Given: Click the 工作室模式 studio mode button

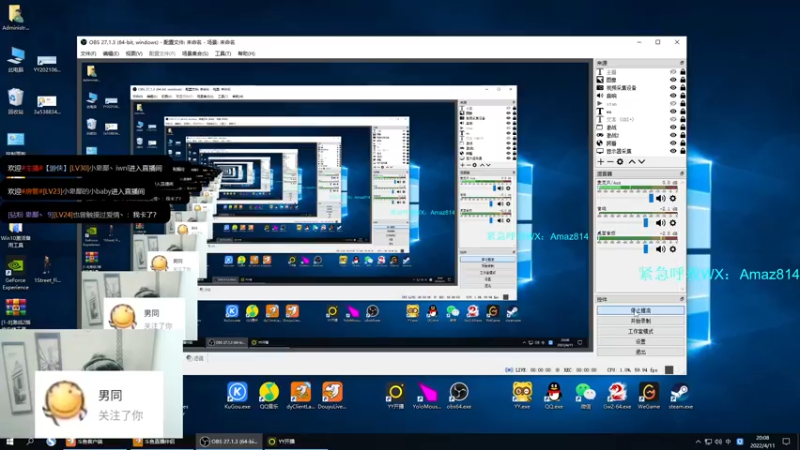Looking at the screenshot, I should (641, 331).
